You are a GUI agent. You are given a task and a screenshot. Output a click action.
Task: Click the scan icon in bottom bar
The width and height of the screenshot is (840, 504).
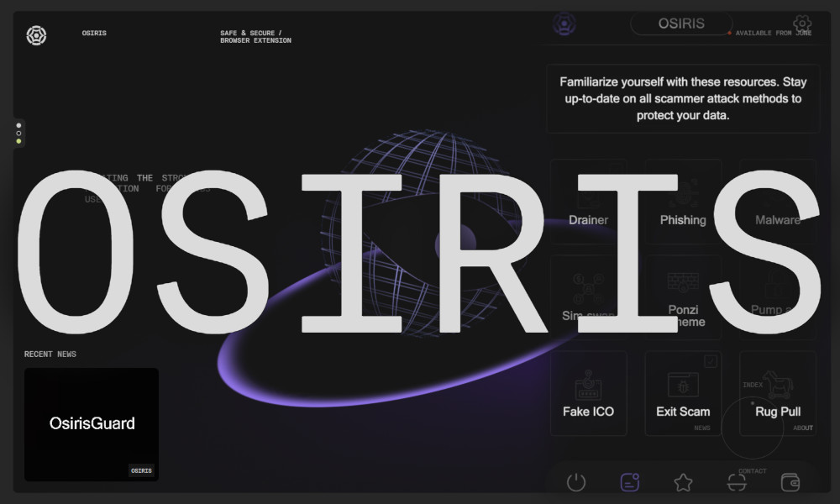(x=737, y=482)
